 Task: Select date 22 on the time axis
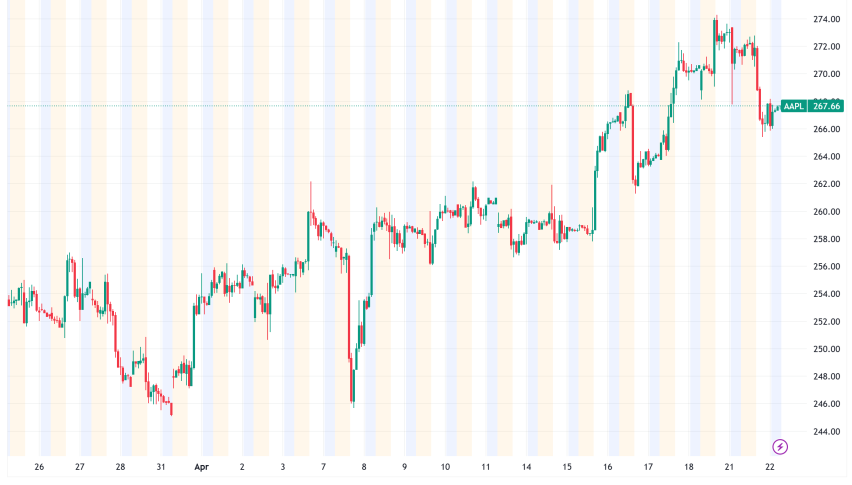click(x=770, y=467)
